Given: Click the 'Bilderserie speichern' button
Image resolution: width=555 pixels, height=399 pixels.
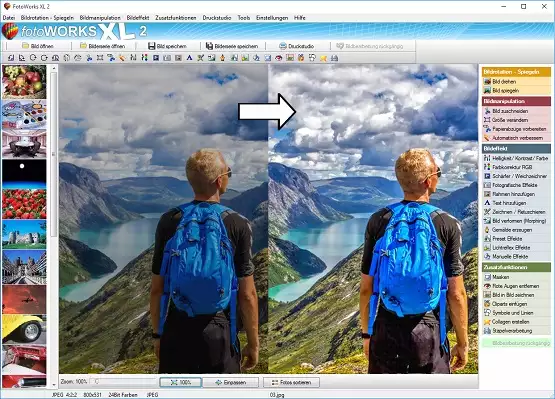Looking at the screenshot, I should coord(232,46).
